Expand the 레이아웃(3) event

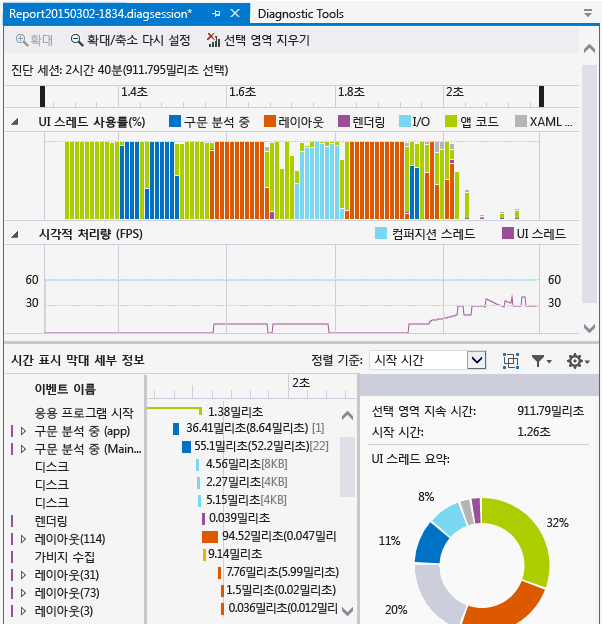[23, 611]
